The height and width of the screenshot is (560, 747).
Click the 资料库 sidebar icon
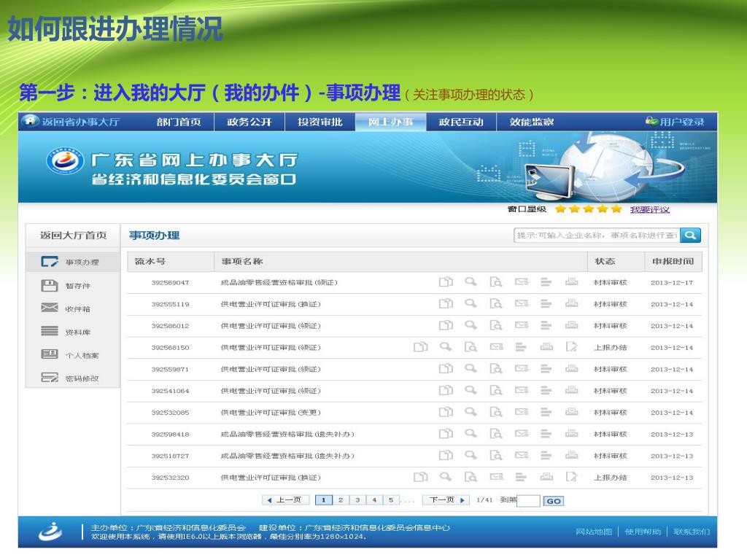(x=49, y=331)
